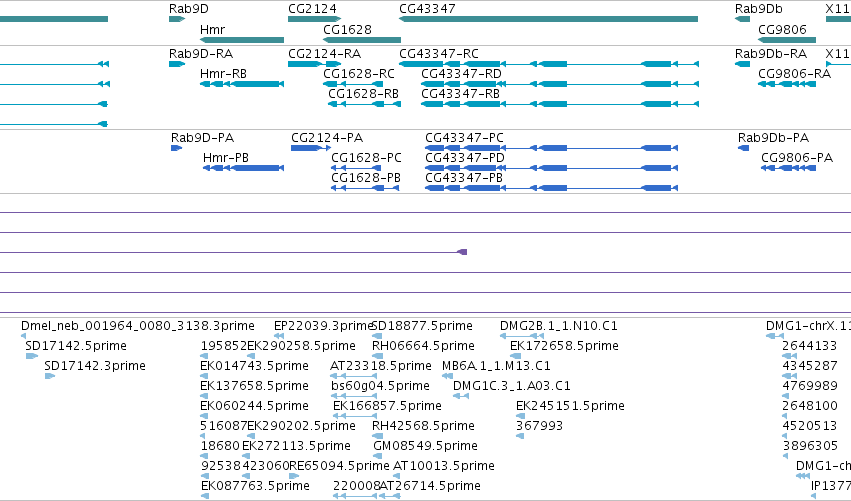Screen dimensions: 851x501
Task: Open the EK014743.5prime EST label
Action: click(255, 366)
